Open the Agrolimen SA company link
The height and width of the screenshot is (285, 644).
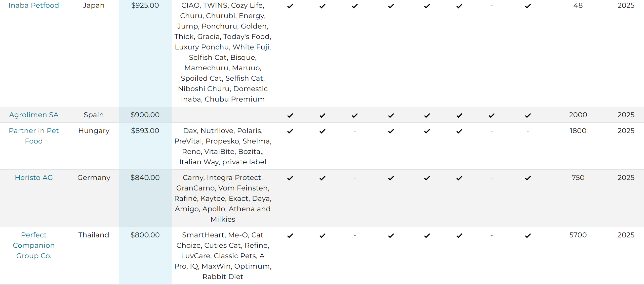click(34, 115)
